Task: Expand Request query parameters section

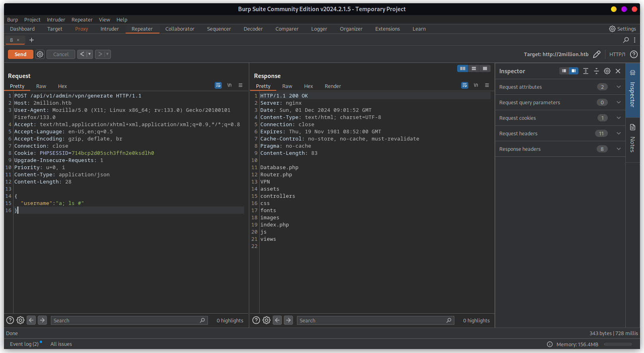Action: tap(560, 102)
